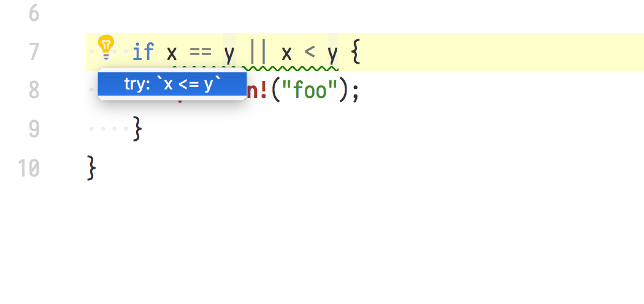Click line number 9 in the gutter
644x304 pixels.
(34, 129)
